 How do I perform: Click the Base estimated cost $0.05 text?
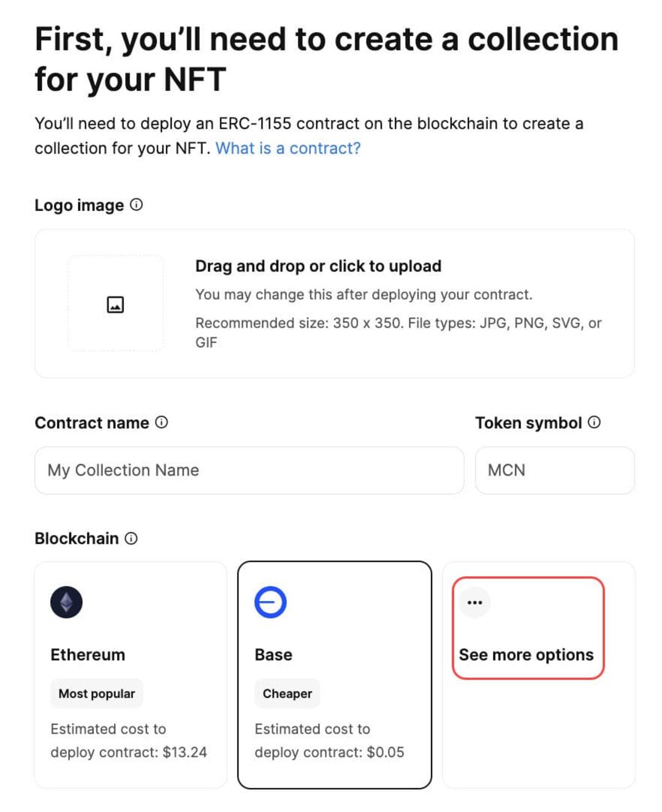point(330,740)
